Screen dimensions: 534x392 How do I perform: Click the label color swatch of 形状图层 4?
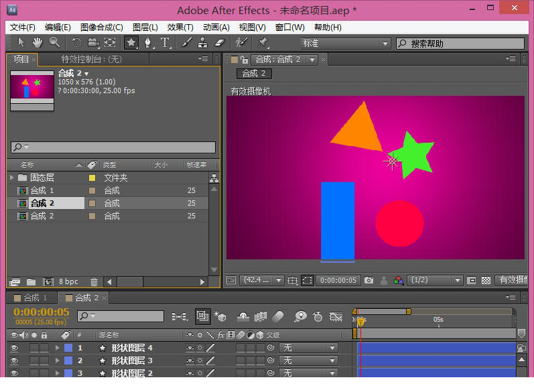pos(68,348)
